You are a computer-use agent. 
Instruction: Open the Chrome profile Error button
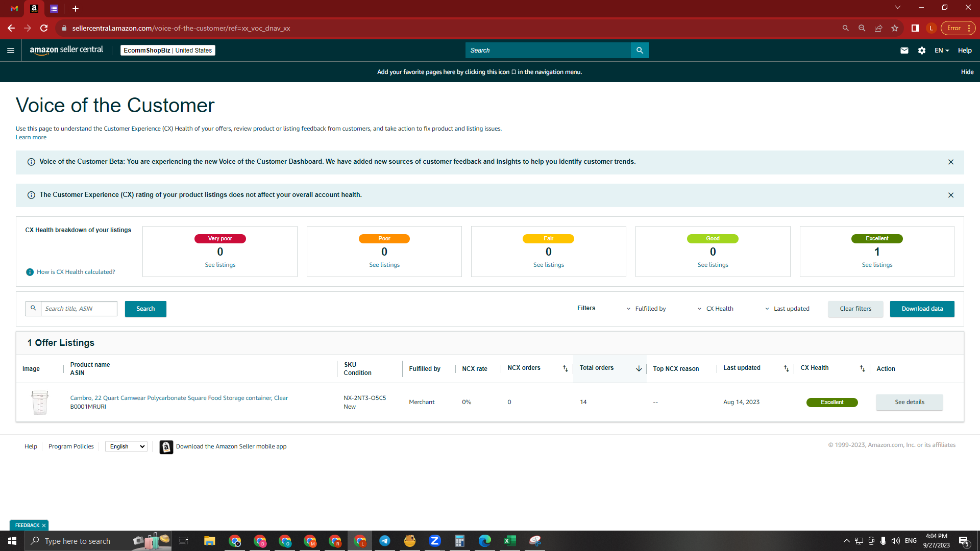tap(958, 28)
